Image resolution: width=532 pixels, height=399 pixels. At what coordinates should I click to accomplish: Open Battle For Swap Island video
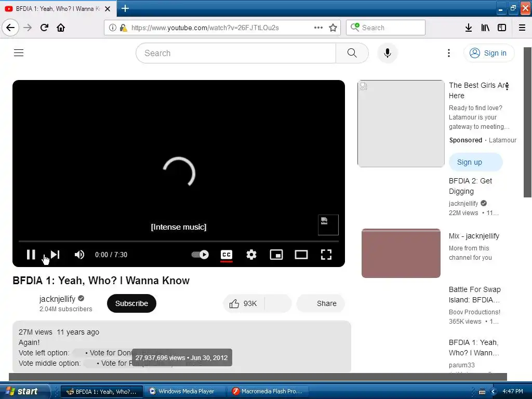[475, 295]
